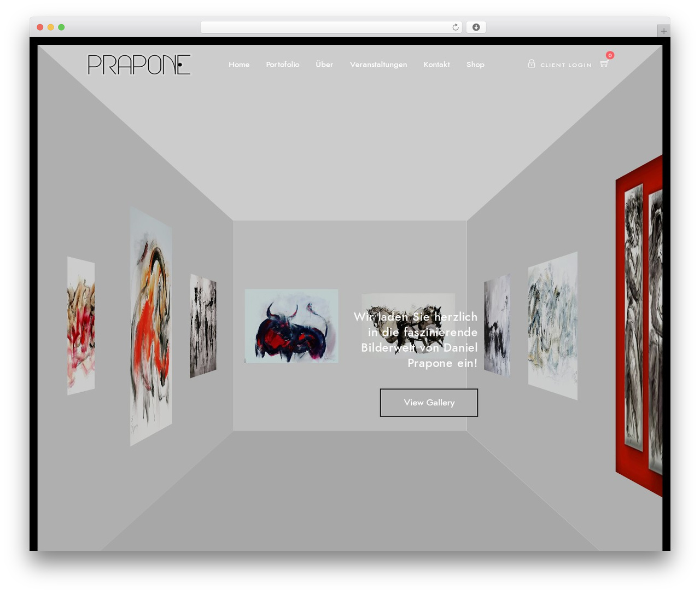Select the Über menu item
This screenshot has width=700, height=593.
coord(324,65)
